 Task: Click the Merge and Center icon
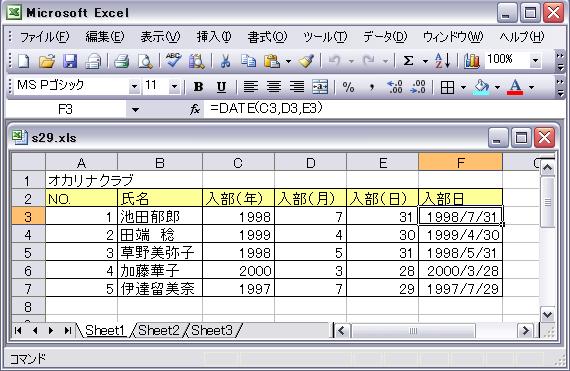(320, 87)
